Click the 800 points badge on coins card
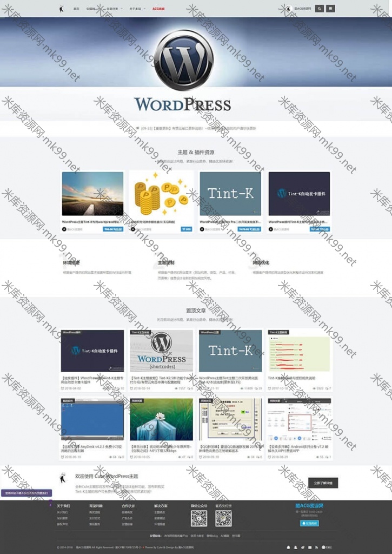The image size is (392, 554). click(x=187, y=229)
